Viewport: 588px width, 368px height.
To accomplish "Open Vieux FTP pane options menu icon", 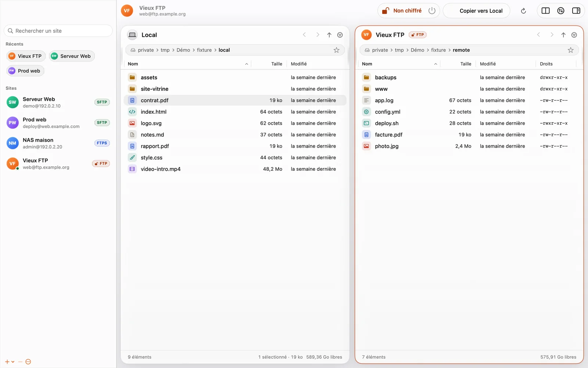I will tap(574, 35).
